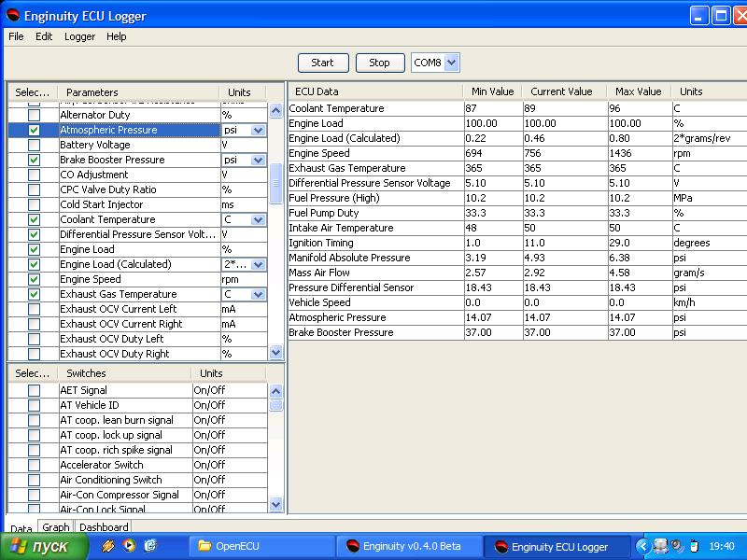Launch the media player quick launch icon
The height and width of the screenshot is (560, 747).
click(x=129, y=546)
